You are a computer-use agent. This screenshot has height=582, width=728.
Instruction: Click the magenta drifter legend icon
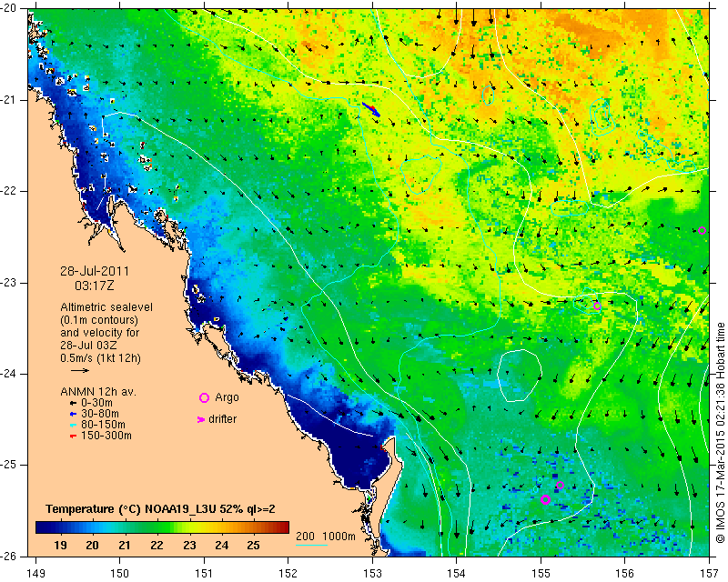200,419
